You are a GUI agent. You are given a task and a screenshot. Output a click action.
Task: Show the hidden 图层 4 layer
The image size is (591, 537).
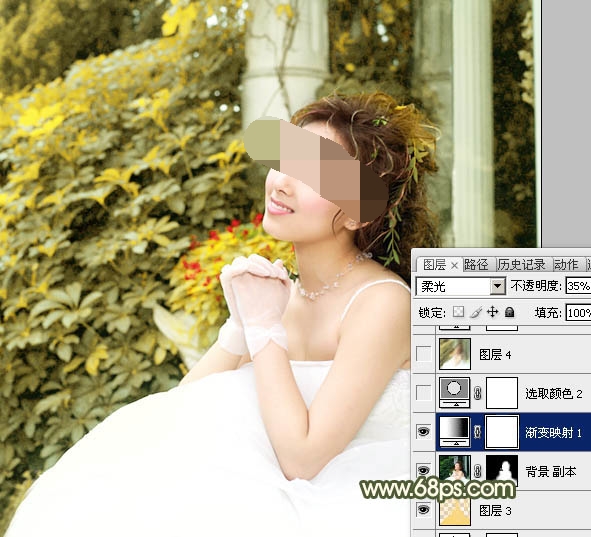point(424,354)
